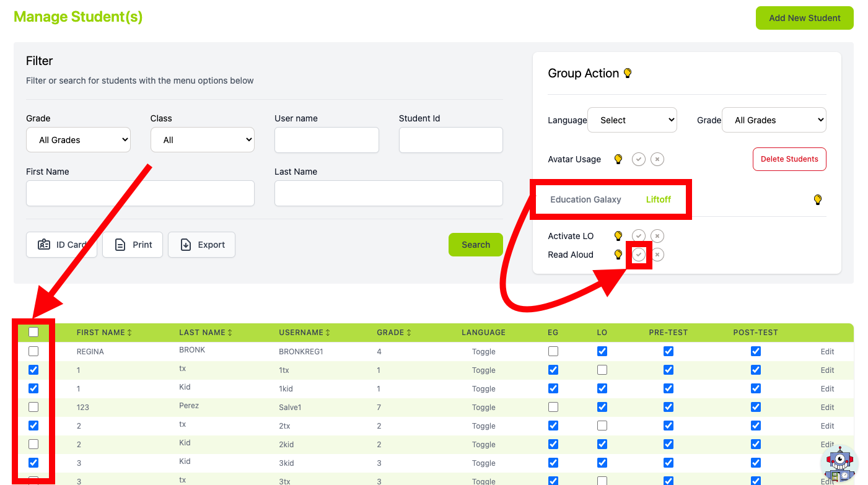
Task: Enable Avatar Usage with the checkmark icon
Action: 639,159
